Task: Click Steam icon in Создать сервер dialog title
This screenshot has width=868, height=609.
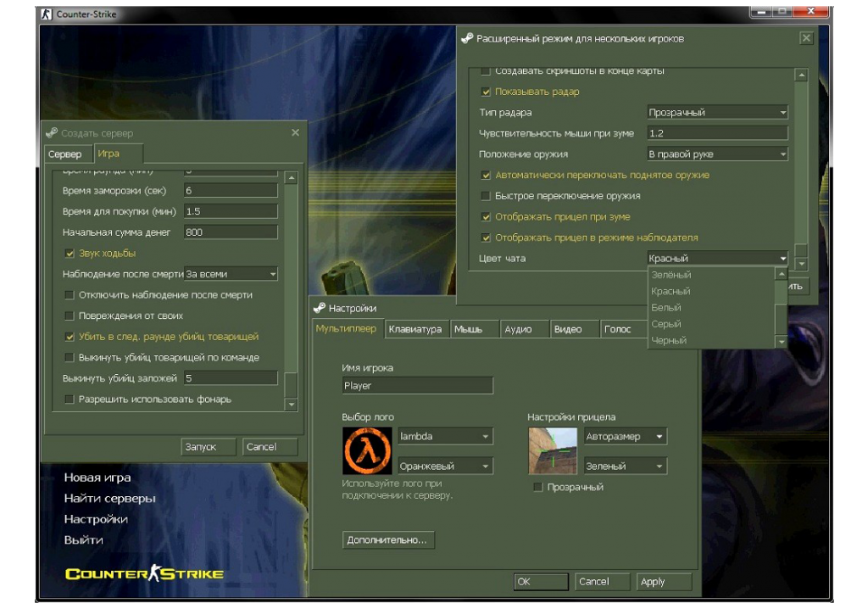Action: pyautogui.click(x=52, y=133)
